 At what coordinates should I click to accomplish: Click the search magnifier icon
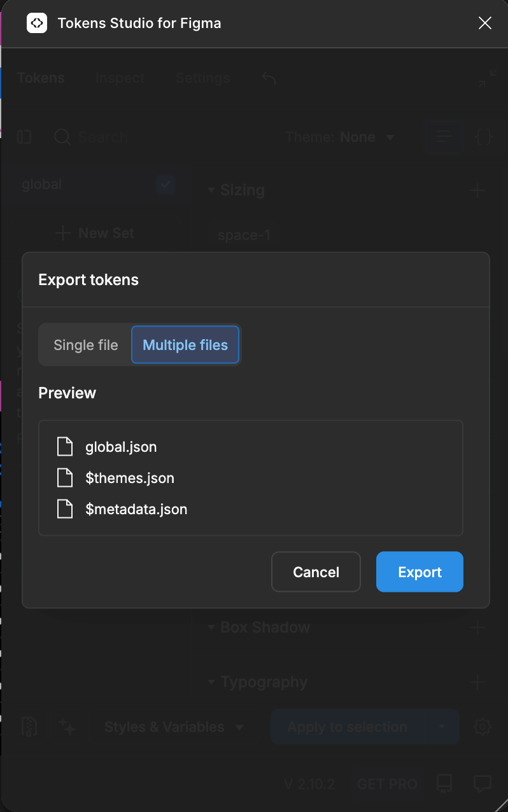click(x=62, y=137)
